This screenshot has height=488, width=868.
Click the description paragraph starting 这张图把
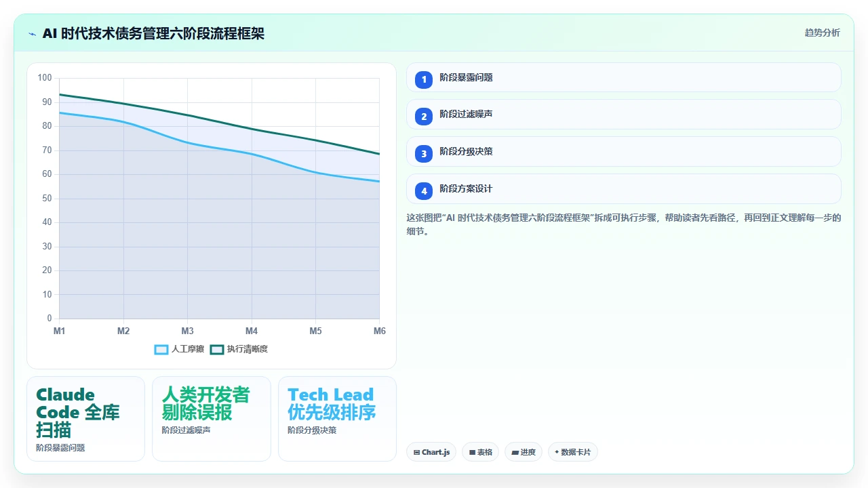624,224
